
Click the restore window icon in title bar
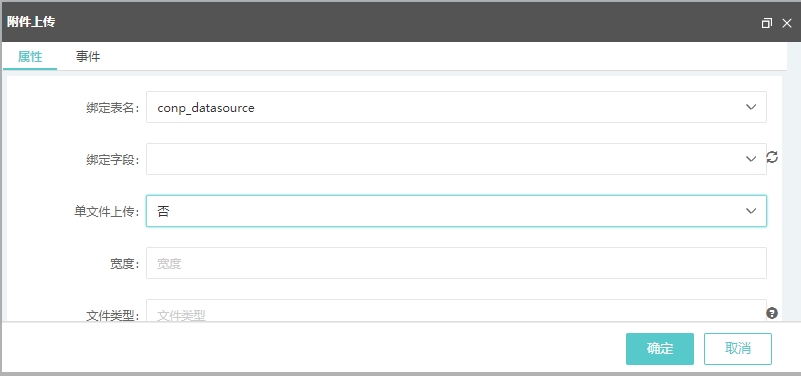pos(766,23)
